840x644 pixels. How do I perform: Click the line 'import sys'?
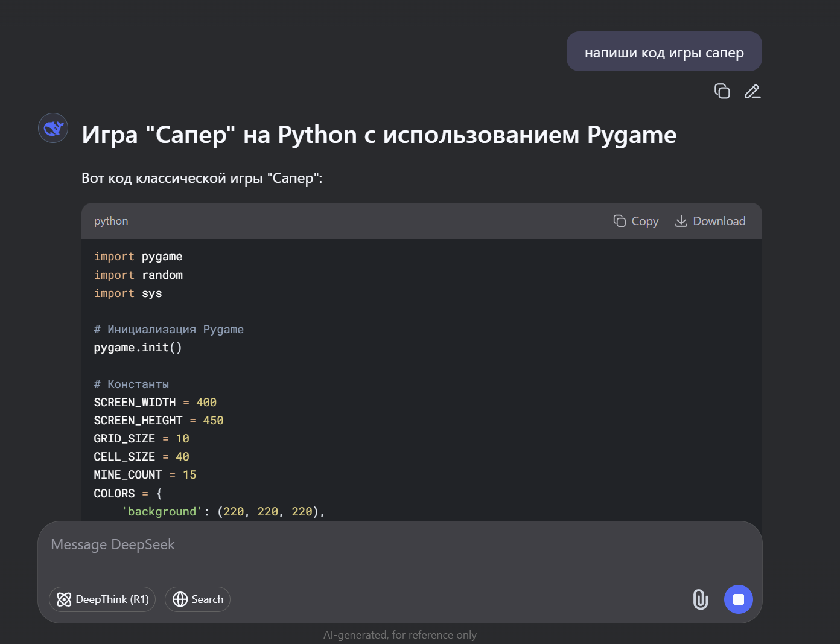128,293
